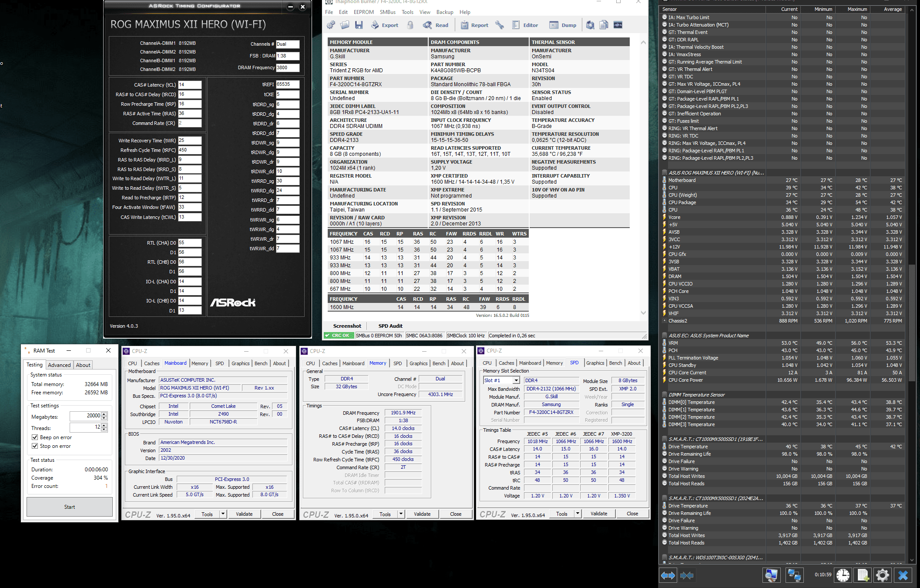This screenshot has height=588, width=920.
Task: Click HWiNFO expand arrows icon
Action: [x=668, y=575]
